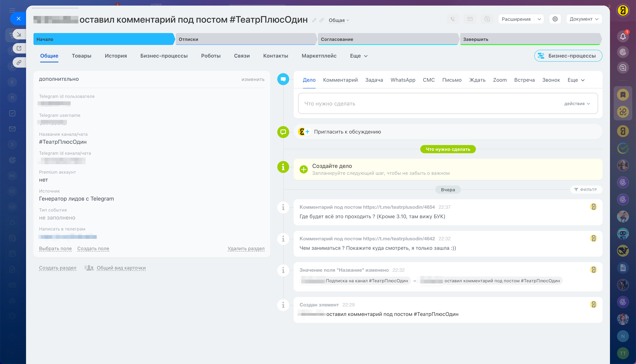Click the Создать поле link

tap(93, 248)
